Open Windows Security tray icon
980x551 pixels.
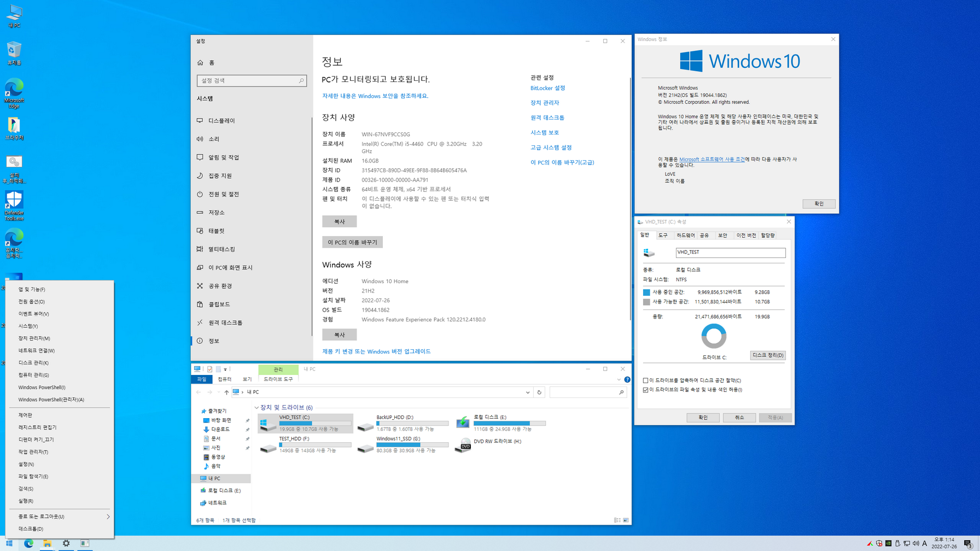point(879,543)
